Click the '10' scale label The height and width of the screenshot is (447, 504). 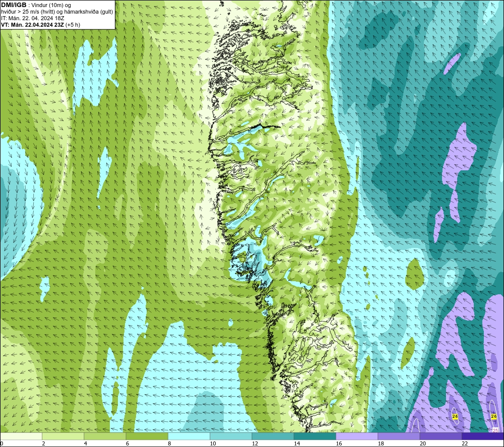click(x=213, y=443)
